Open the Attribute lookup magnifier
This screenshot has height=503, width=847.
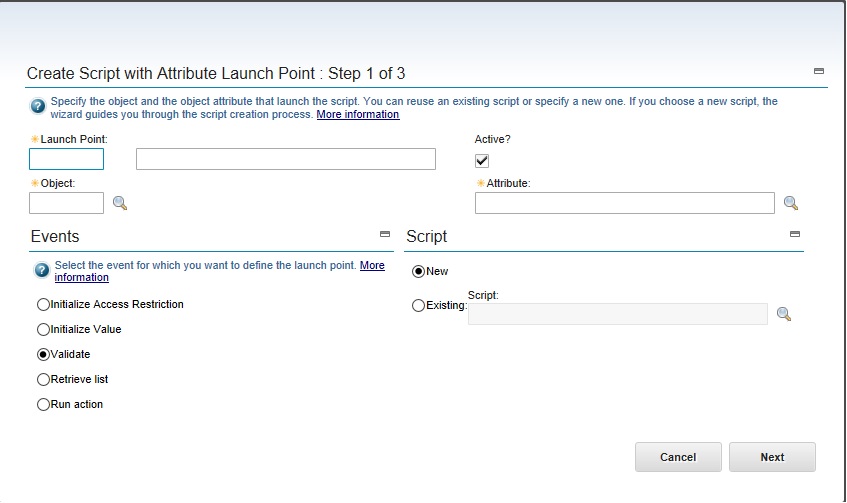click(791, 203)
